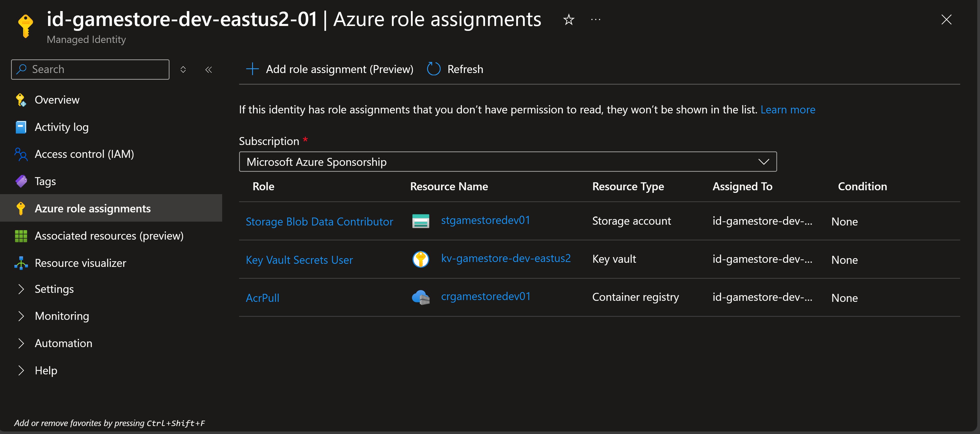Close the Azure role assignments blade
This screenshot has width=980, height=434.
[946, 20]
